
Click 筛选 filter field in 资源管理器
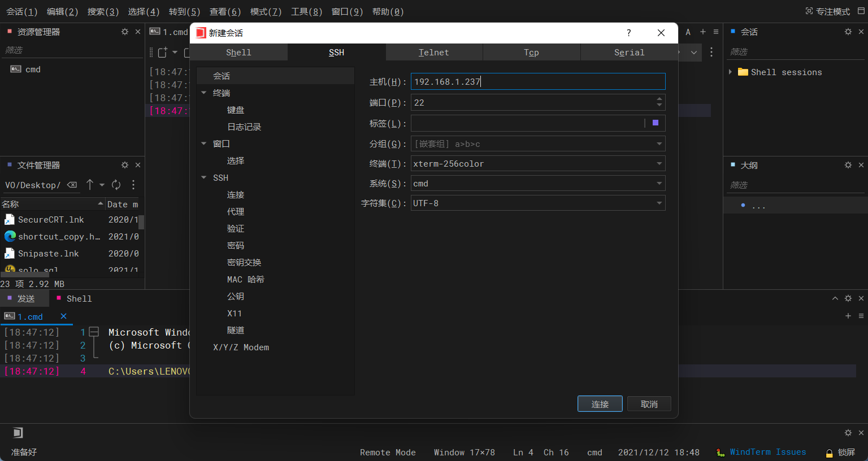coord(72,50)
